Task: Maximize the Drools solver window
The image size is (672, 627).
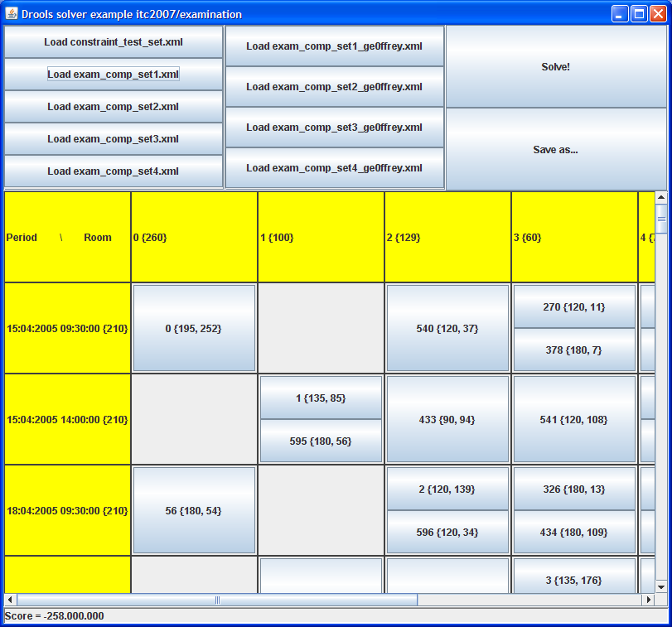Action: click(639, 13)
